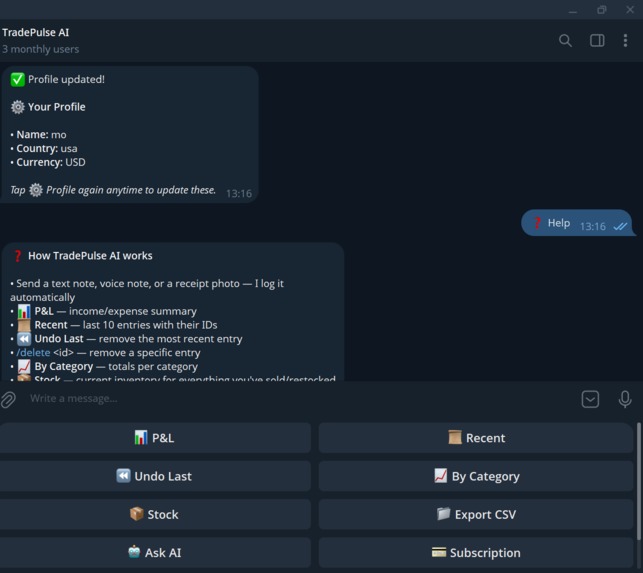Hide the bot keyboard with the toggle icon
This screenshot has height=573, width=643.
[x=590, y=399]
